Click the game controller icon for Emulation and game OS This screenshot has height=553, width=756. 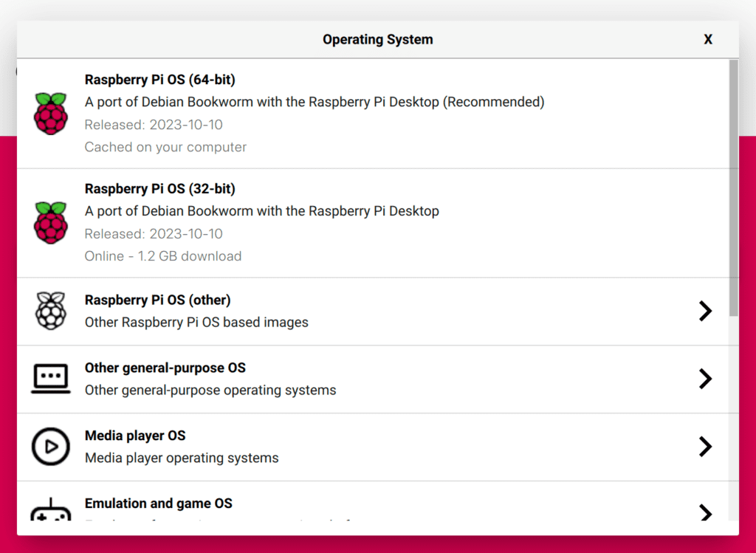(x=51, y=509)
